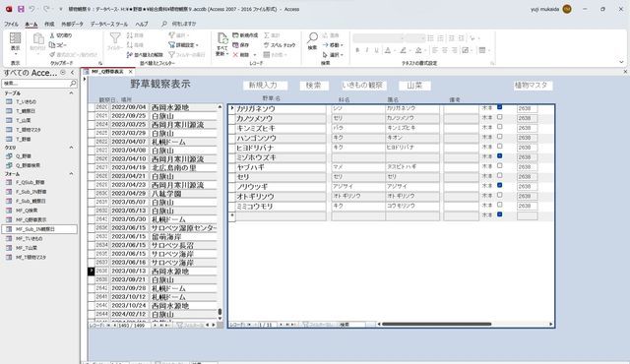
Task: Open the Find magnifier icon in ribbon
Action: (312, 37)
